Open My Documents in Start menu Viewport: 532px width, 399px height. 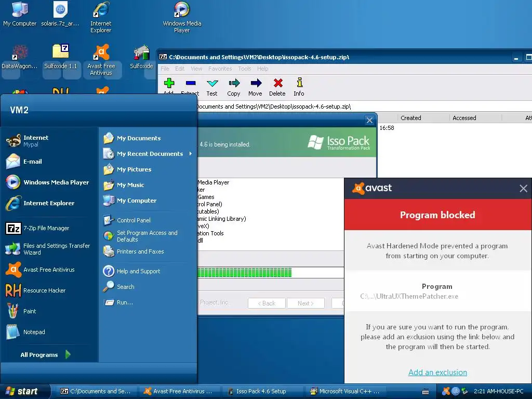148,138
